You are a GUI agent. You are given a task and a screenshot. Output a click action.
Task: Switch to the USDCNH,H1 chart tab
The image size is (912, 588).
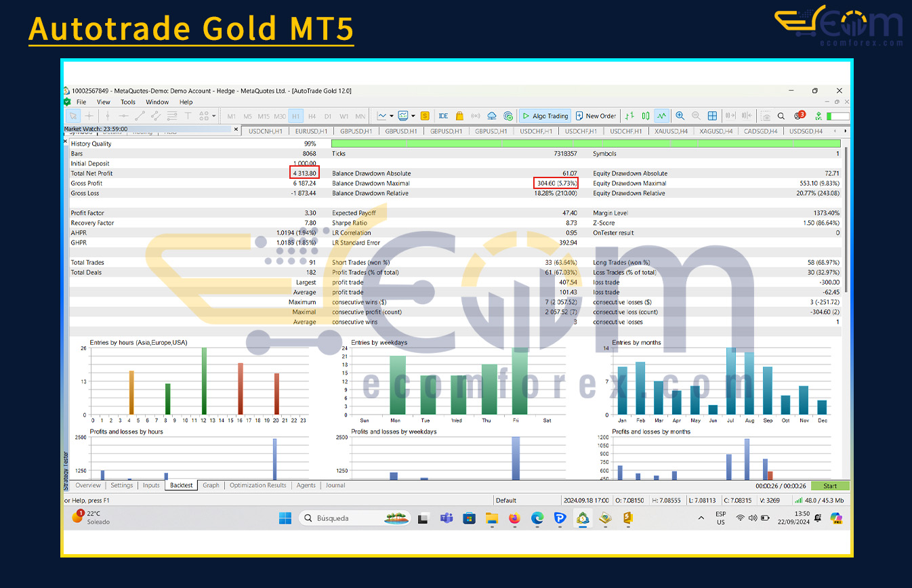point(265,131)
